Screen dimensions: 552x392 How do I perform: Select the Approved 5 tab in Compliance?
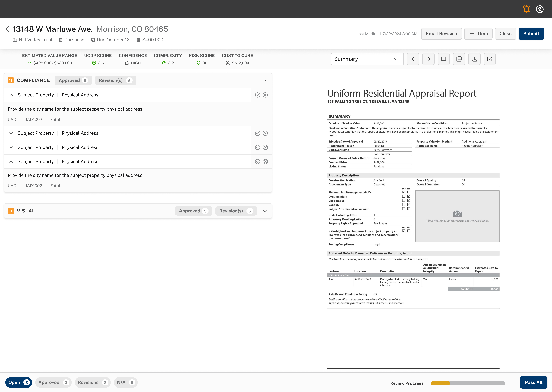point(73,80)
